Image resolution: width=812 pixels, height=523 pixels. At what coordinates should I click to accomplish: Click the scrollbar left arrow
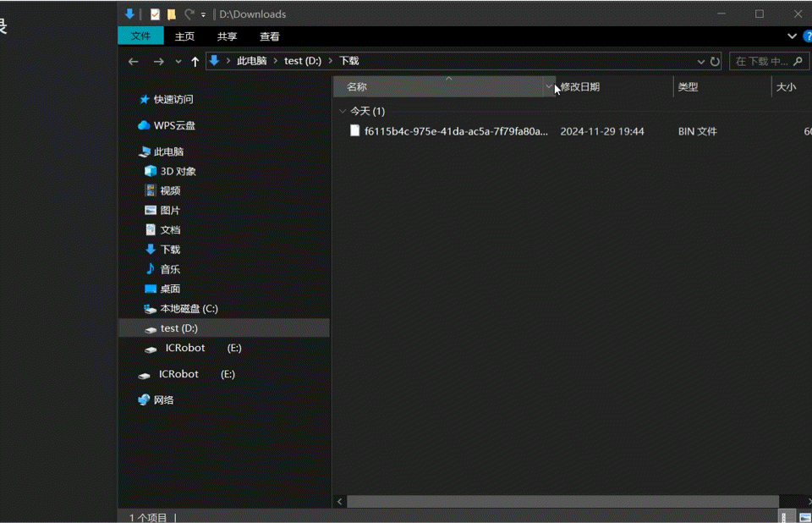point(340,501)
